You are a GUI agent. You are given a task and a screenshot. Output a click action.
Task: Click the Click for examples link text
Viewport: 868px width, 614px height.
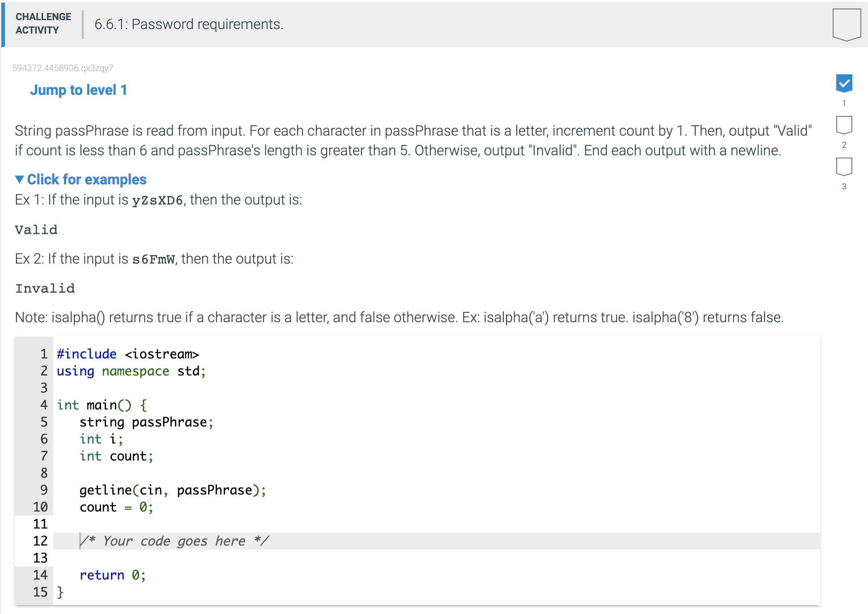pyautogui.click(x=86, y=179)
